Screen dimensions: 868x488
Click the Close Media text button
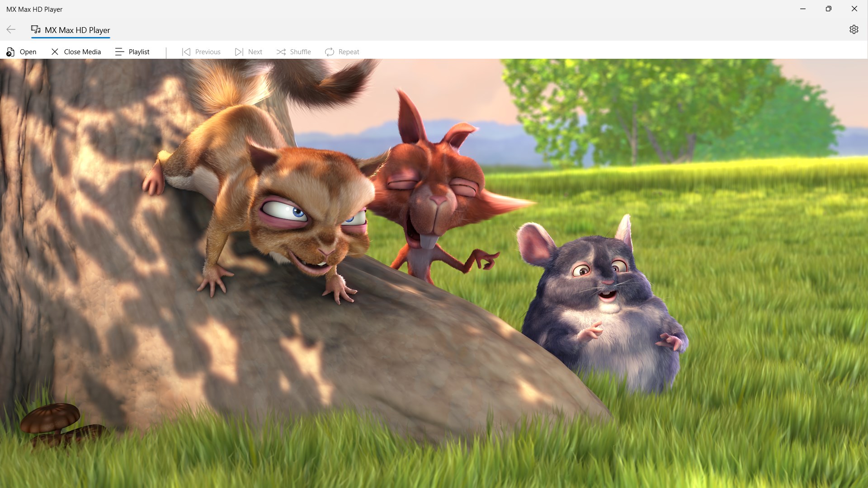click(x=82, y=52)
